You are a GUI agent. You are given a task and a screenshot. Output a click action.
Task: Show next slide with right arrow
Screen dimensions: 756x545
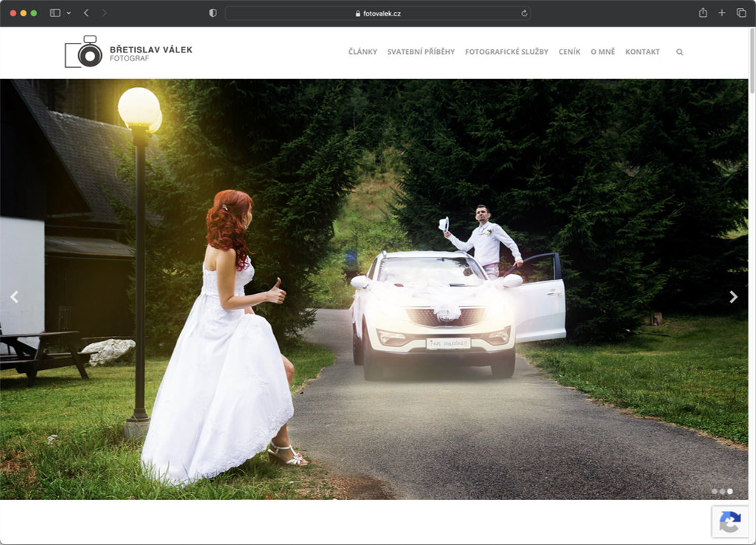733,297
